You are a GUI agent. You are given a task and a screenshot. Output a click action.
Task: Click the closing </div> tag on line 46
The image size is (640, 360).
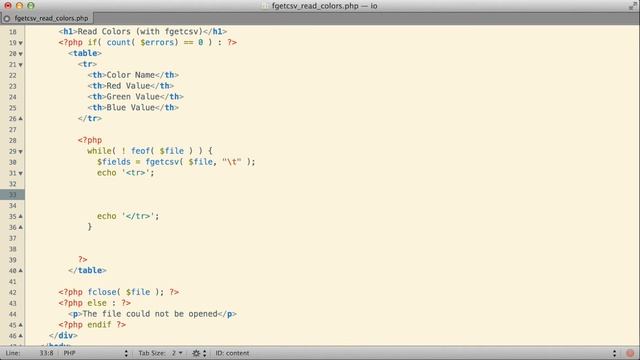point(63,336)
